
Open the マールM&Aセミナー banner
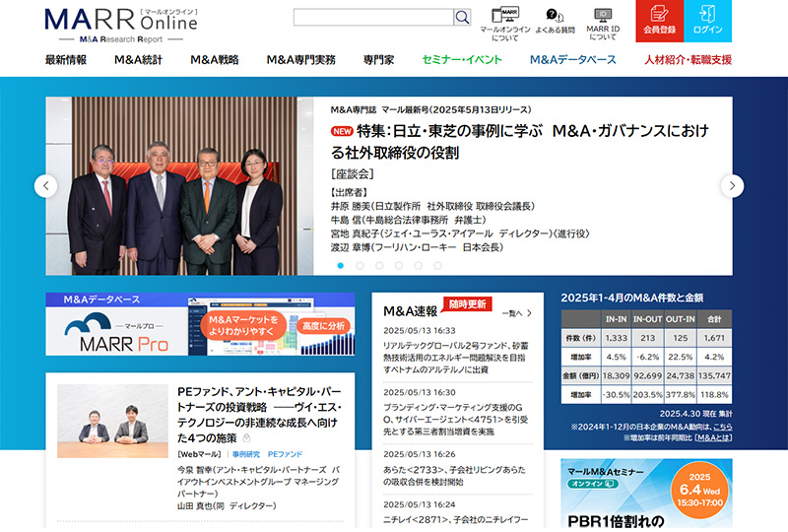(646, 494)
